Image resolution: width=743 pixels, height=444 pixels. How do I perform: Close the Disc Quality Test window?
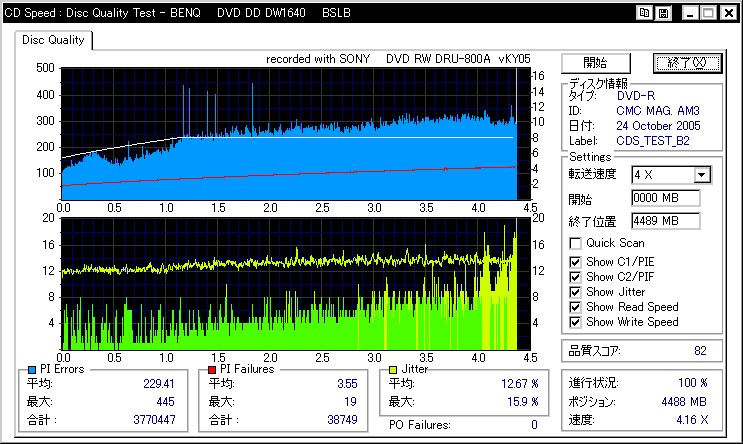pos(729,13)
